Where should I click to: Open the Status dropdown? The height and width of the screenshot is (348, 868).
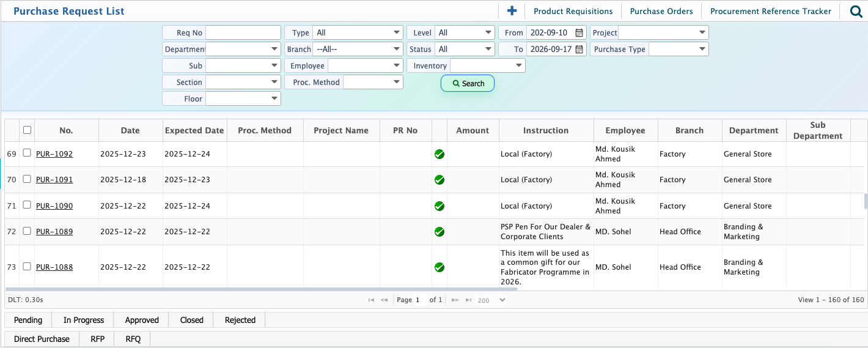pos(464,50)
